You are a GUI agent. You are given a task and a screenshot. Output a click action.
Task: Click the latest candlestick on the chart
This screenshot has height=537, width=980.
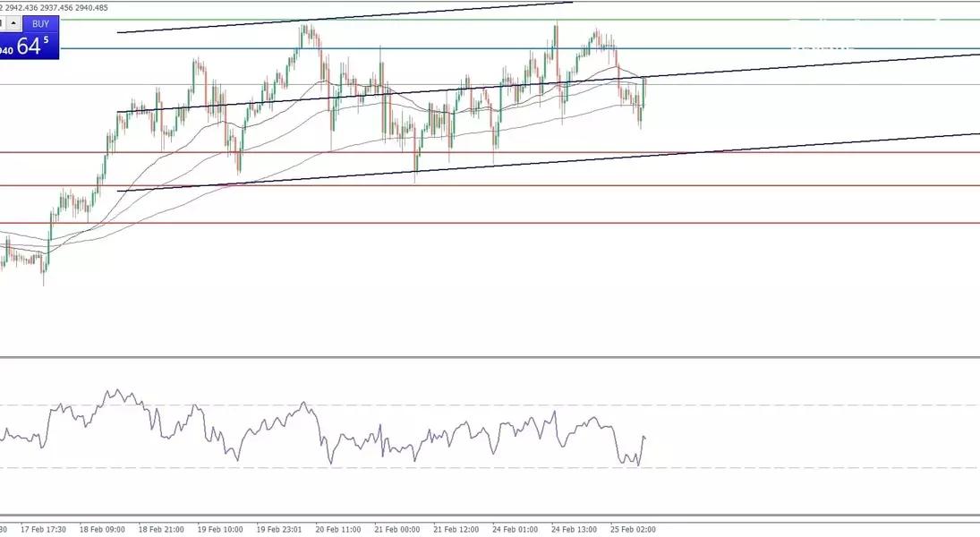(x=644, y=89)
